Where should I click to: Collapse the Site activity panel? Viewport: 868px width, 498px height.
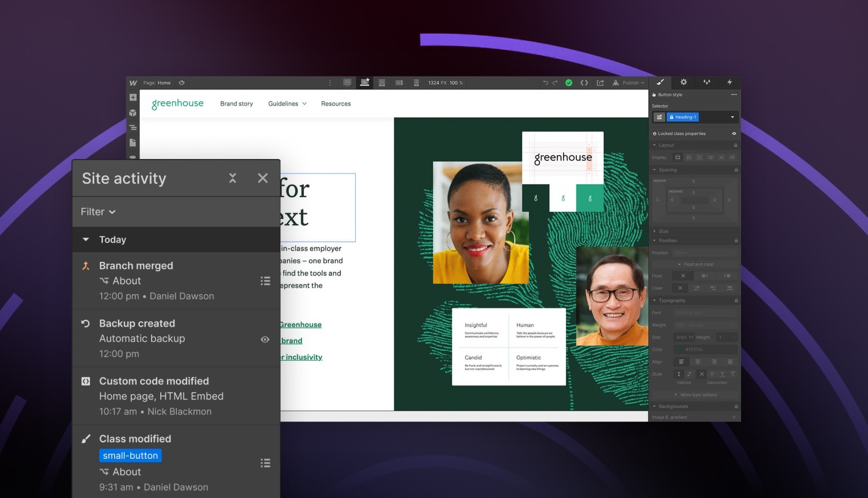pos(233,178)
